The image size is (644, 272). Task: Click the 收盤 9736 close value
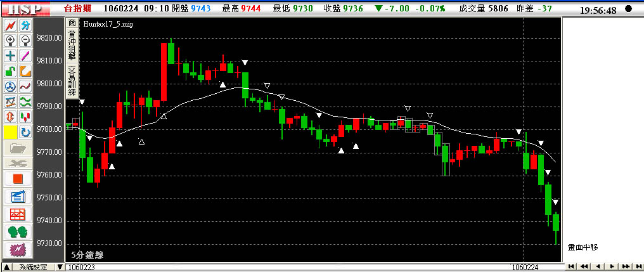tap(344, 8)
